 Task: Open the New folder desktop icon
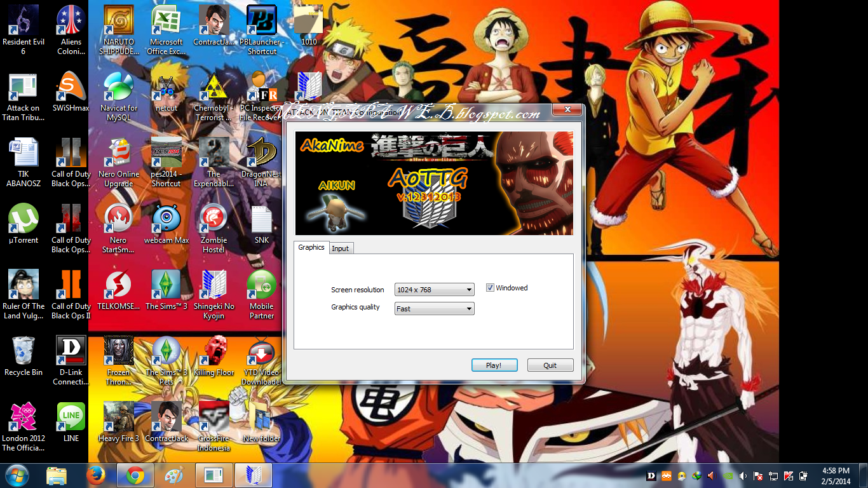pos(262,423)
